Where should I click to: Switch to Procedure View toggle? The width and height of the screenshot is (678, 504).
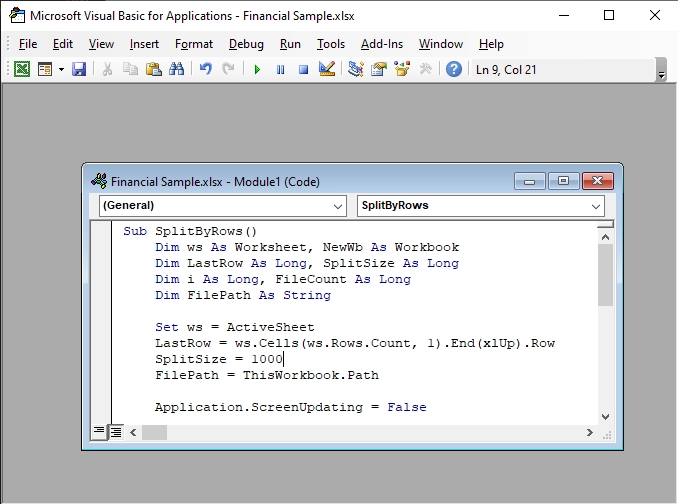click(99, 432)
